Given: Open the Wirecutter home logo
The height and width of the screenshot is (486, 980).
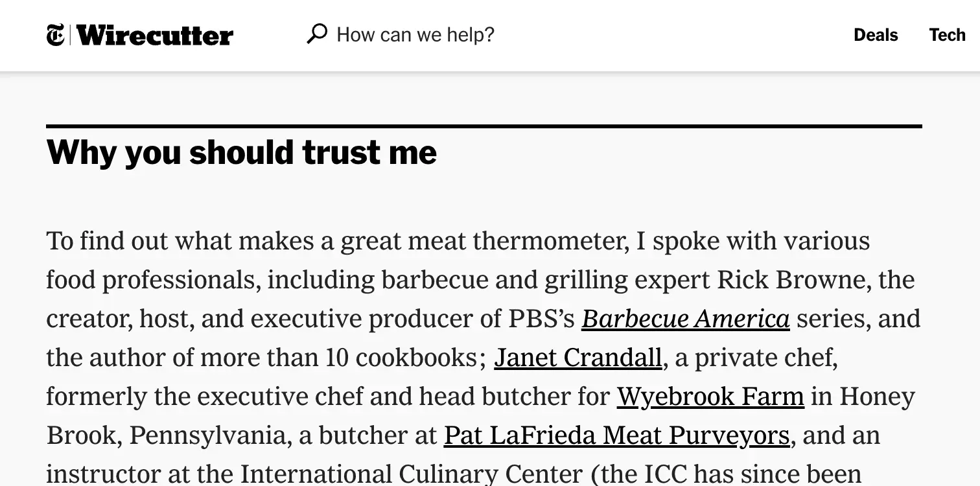Looking at the screenshot, I should coord(155,35).
